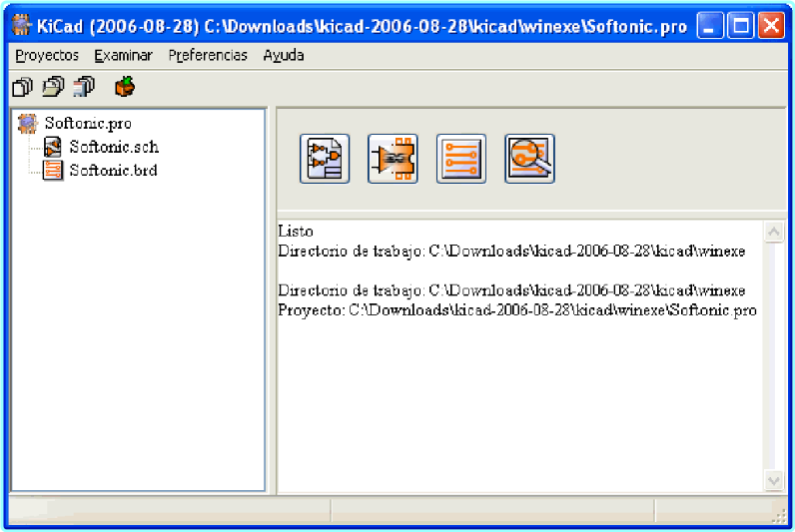795x532 pixels.
Task: Click the KiCad title bar icon
Action: click(x=21, y=25)
